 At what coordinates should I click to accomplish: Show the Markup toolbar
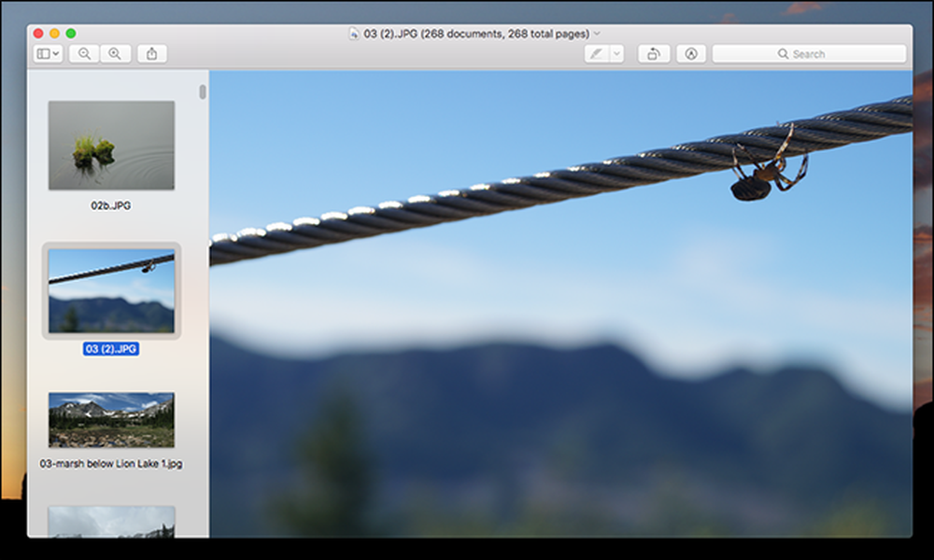click(691, 54)
